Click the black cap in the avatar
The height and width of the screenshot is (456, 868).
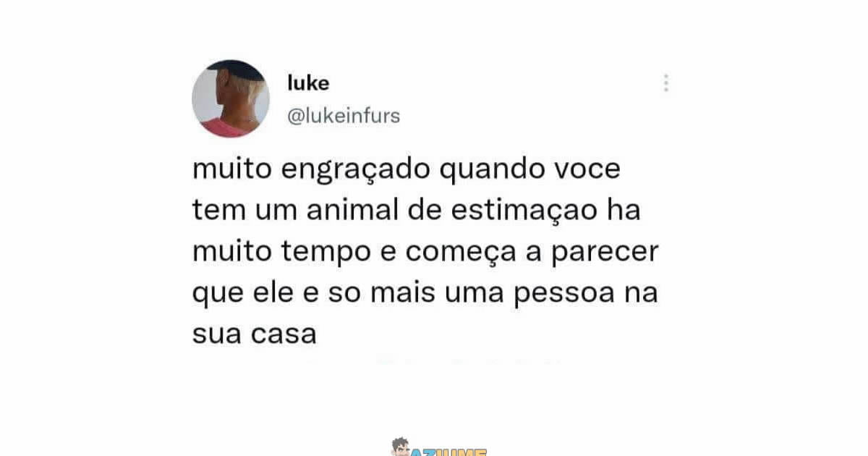(236, 70)
